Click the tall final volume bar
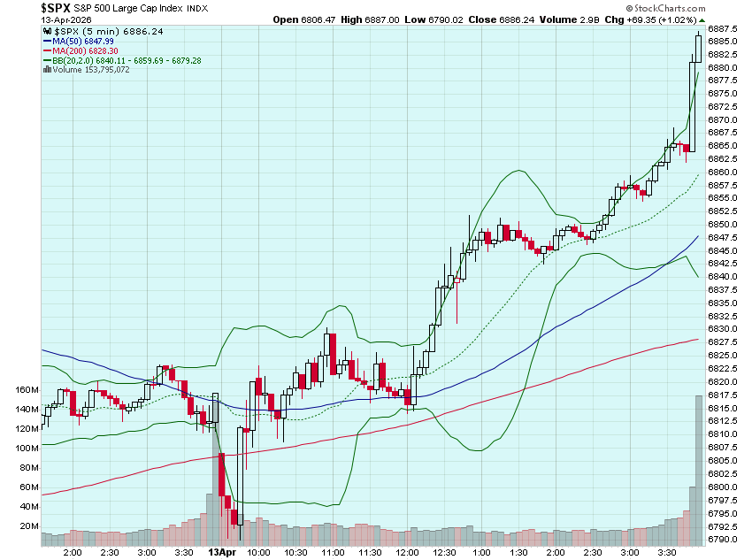The height and width of the screenshot is (560, 752). 698,467
